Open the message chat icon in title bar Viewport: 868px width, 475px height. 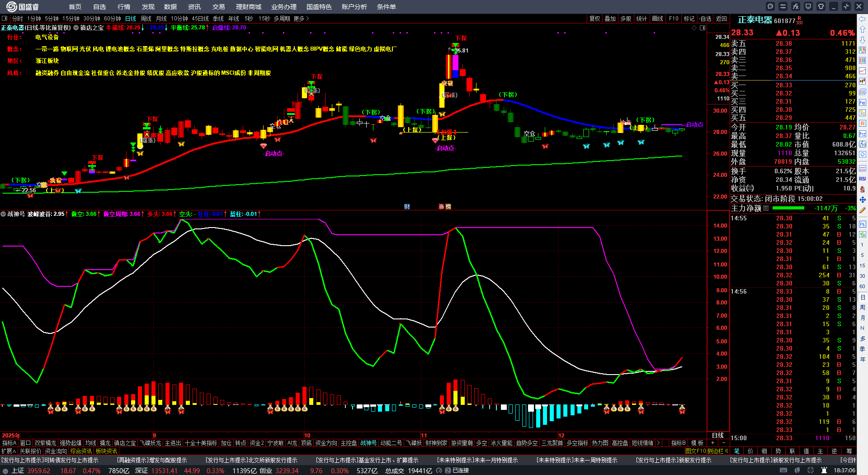[x=770, y=6]
